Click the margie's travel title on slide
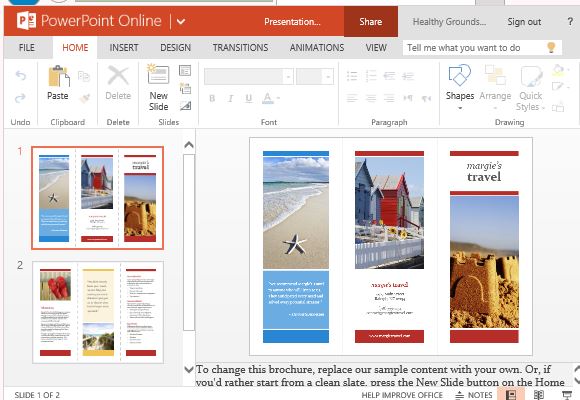Image resolution: width=580 pixels, height=400 pixels. (484, 172)
